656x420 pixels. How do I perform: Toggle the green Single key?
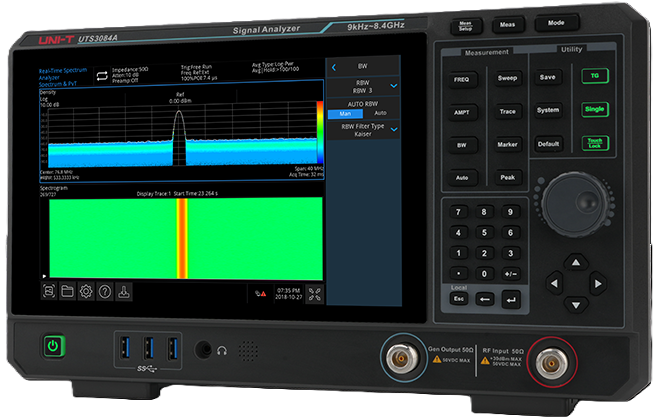click(x=594, y=109)
